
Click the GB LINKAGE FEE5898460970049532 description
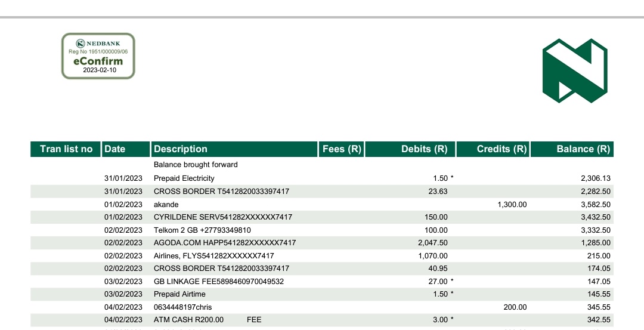coord(218,282)
